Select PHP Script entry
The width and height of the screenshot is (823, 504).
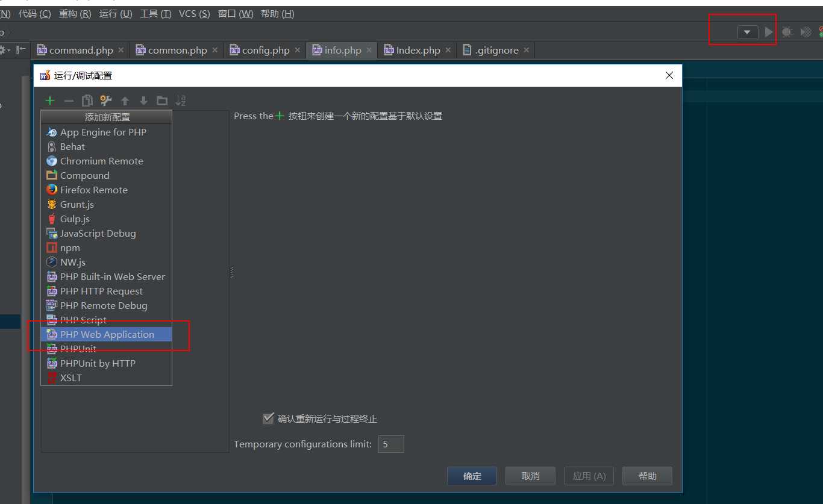click(107, 320)
